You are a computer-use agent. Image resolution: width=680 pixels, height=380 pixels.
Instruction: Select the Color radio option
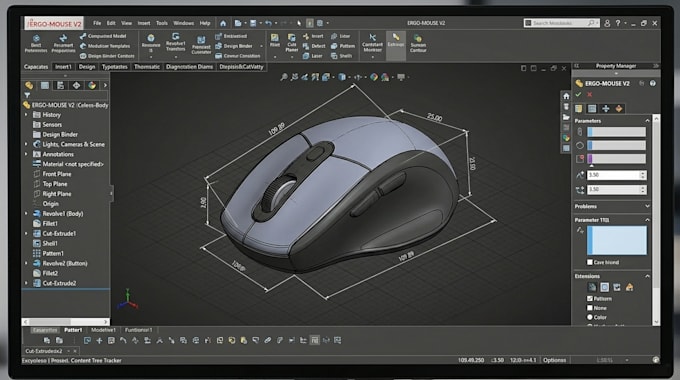tap(590, 317)
